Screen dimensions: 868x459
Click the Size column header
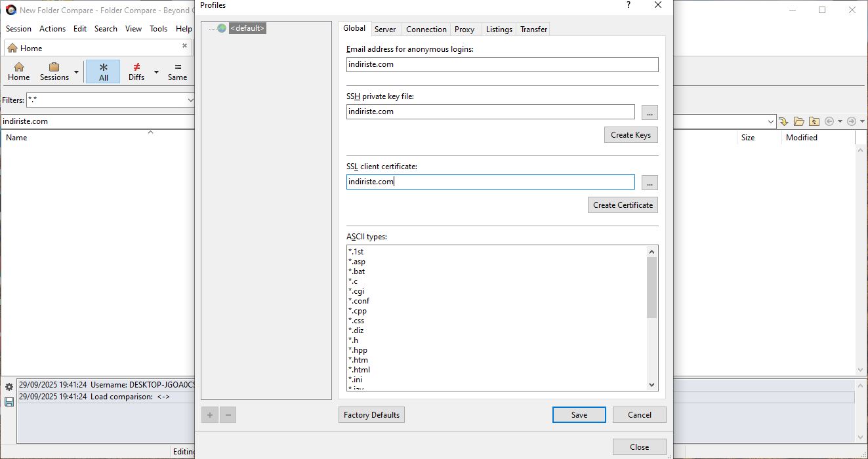point(748,138)
